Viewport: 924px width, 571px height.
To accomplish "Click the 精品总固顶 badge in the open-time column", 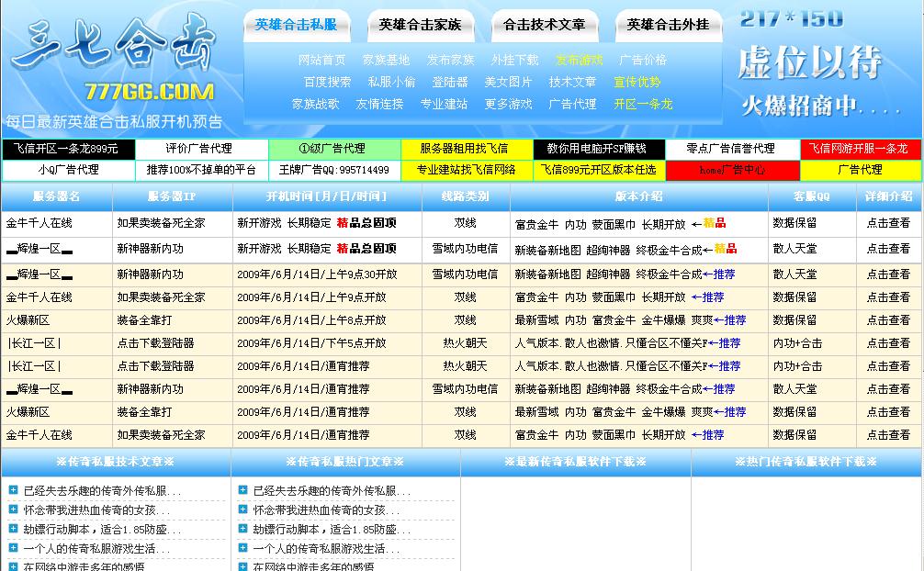I will [x=364, y=224].
